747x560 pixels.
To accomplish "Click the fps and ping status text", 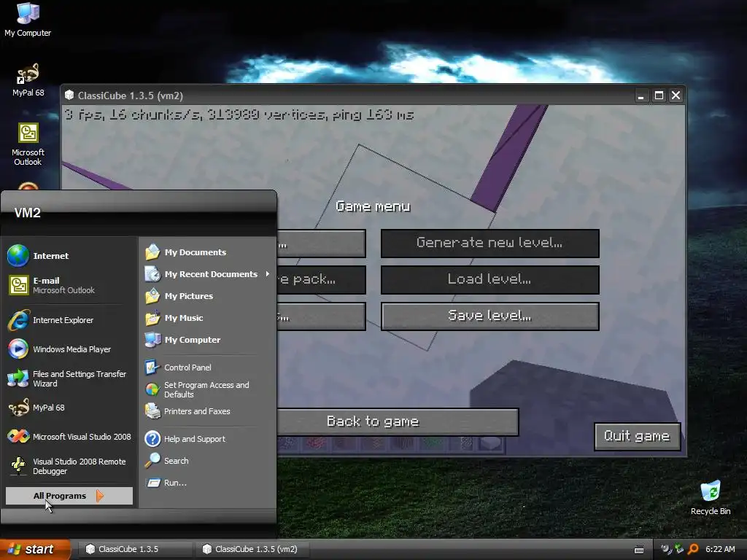I will click(239, 114).
